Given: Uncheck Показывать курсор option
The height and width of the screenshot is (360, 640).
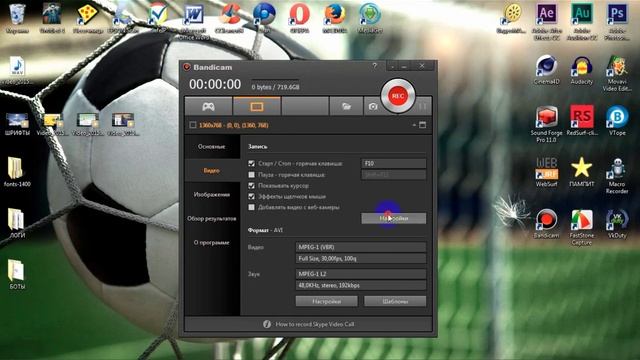Looking at the screenshot, I should coord(251,186).
